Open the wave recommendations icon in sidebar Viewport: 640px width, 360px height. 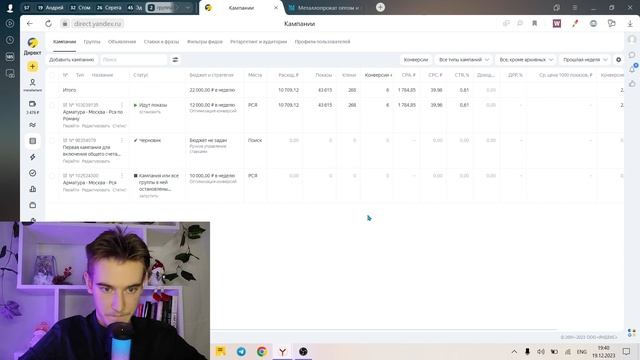[33, 125]
